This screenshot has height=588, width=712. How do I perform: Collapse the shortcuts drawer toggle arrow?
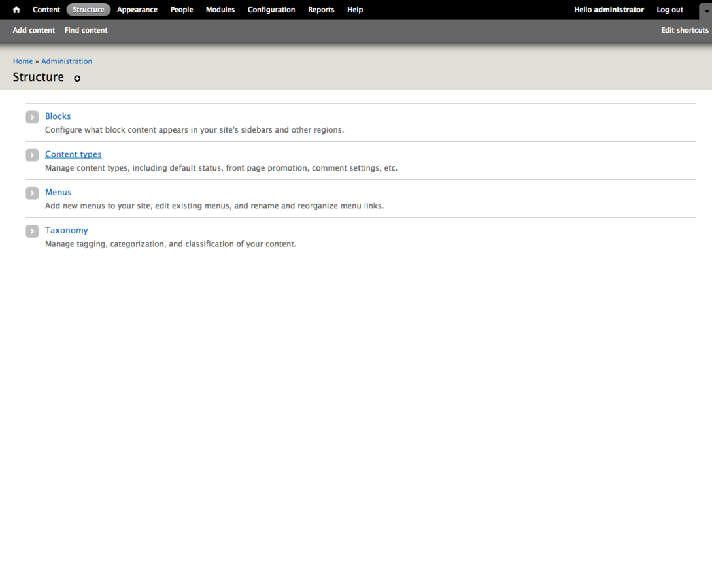point(706,12)
